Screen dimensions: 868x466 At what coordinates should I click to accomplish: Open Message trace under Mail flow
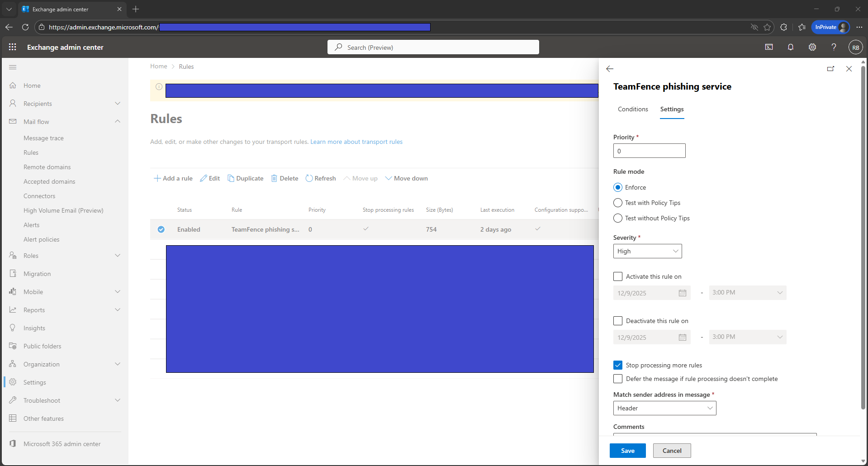pos(43,138)
